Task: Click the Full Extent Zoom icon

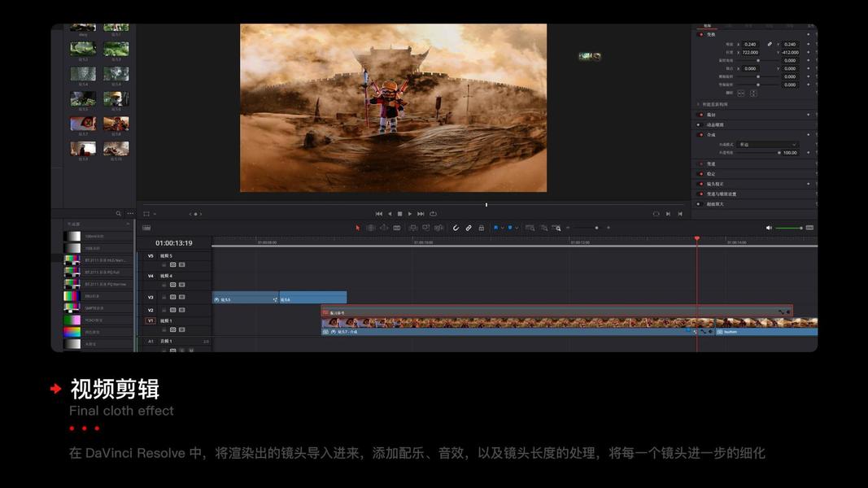Action: pyautogui.click(x=530, y=228)
